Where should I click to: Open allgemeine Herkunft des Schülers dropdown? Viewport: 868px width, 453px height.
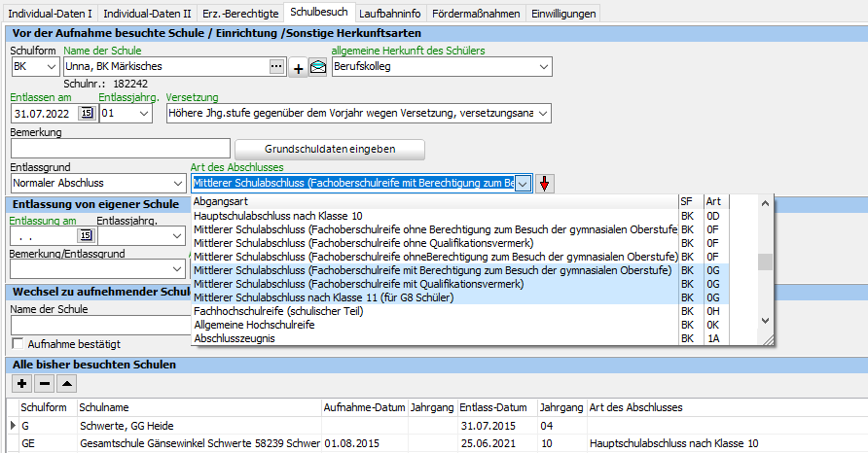(542, 67)
